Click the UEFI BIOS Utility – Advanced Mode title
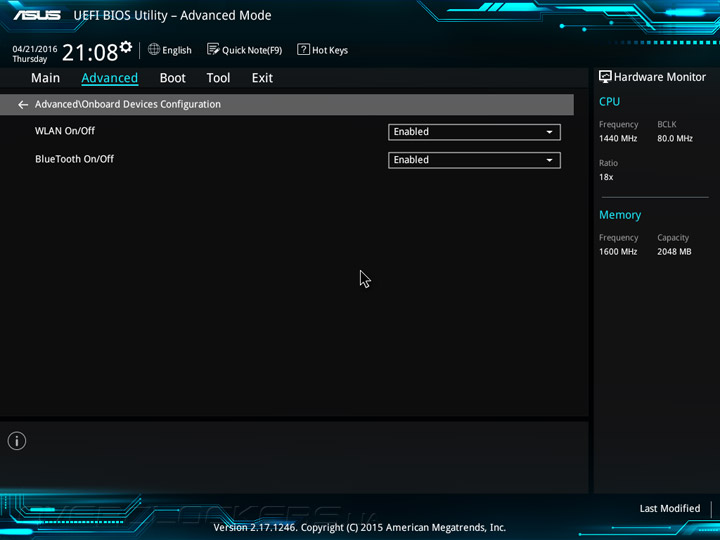The image size is (720, 540). point(172,16)
